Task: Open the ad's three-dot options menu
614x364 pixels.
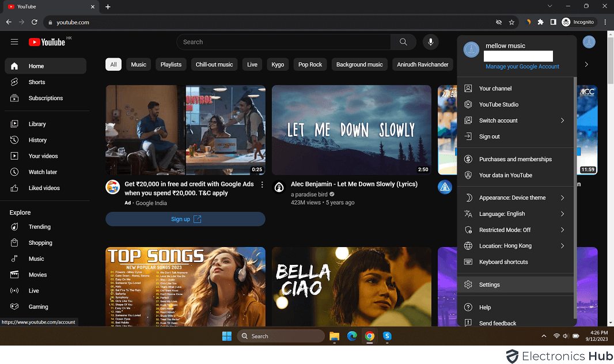Action: coord(262,185)
